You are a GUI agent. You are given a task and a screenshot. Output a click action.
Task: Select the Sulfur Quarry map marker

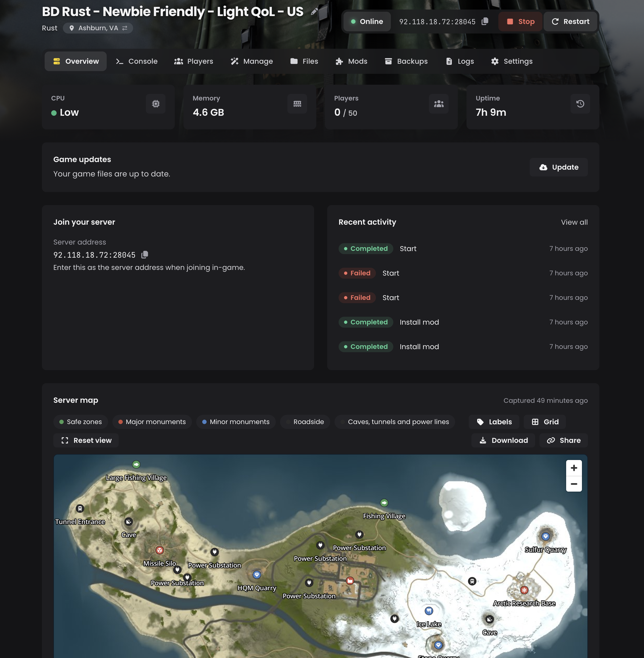545,536
